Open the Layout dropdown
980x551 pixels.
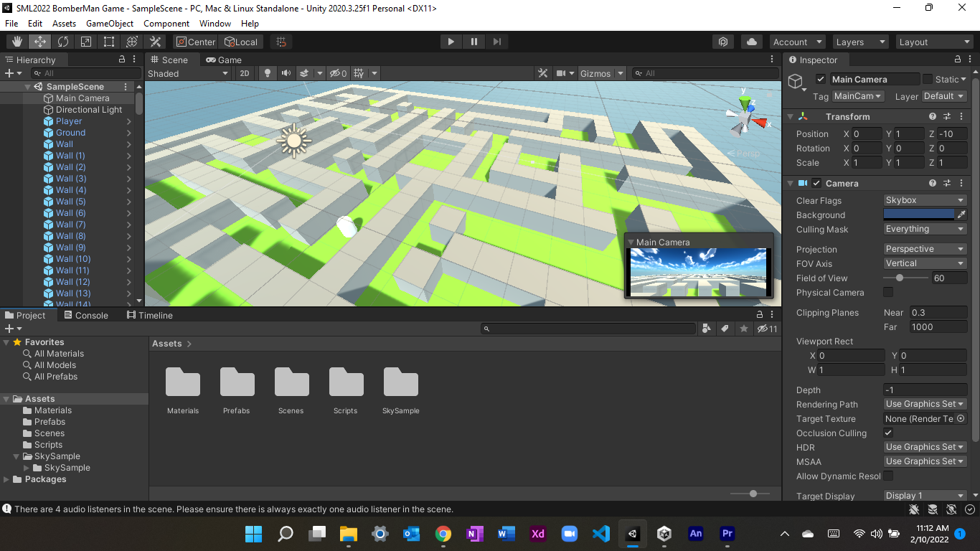coord(934,42)
